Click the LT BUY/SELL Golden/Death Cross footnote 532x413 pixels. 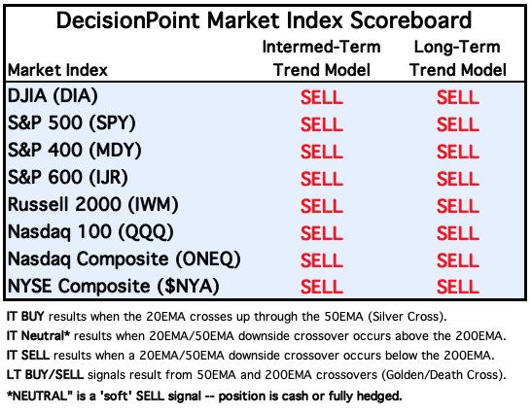256,375
